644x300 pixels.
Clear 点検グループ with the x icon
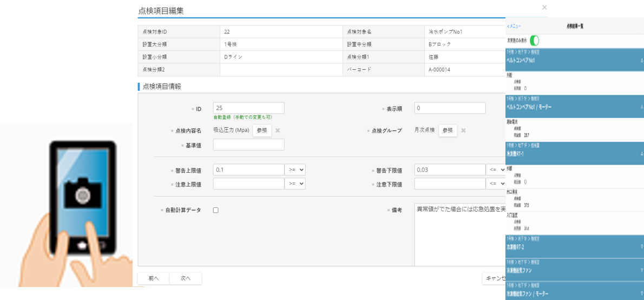tap(463, 131)
